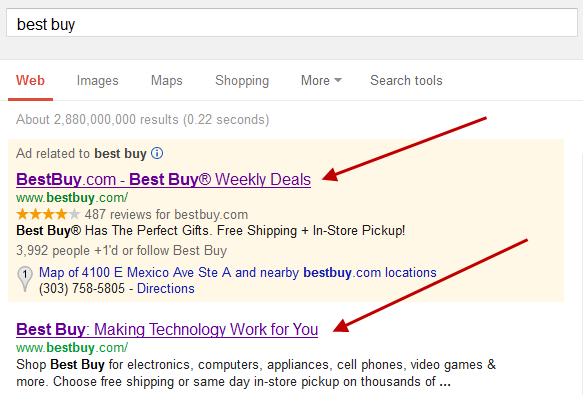Click the 487 reviews for bestbuy.com text
583x395 pixels.
[166, 215]
